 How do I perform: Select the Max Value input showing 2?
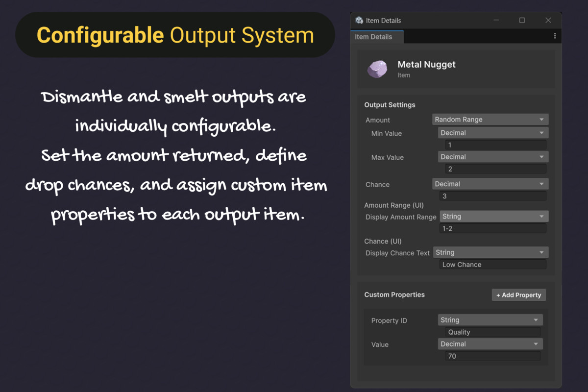pos(495,169)
